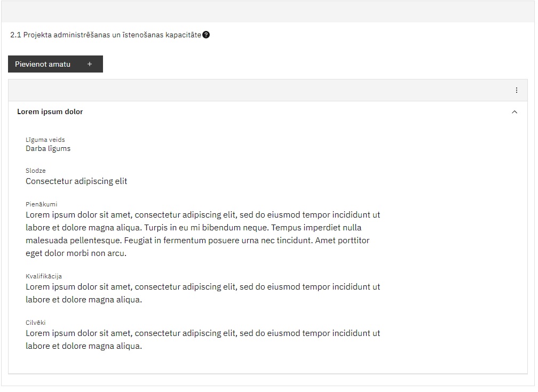Click the Kvalifikācija field label
Screen dimensions: 538x392
[x=44, y=276]
